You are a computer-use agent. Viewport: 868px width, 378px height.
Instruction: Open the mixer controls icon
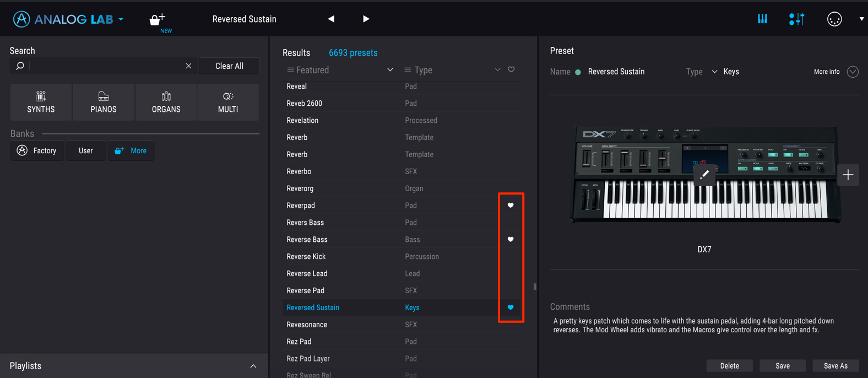pos(796,19)
